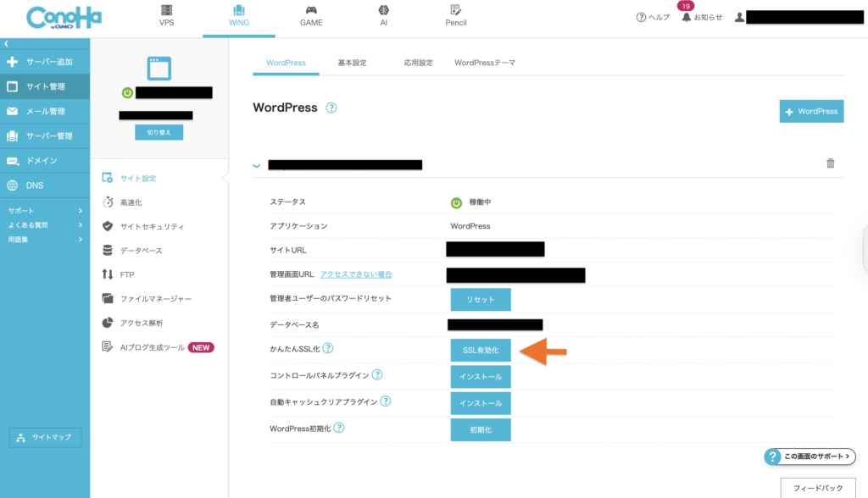The image size is (868, 498).
Task: Switch to the 基本設定 tab
Action: (x=352, y=63)
